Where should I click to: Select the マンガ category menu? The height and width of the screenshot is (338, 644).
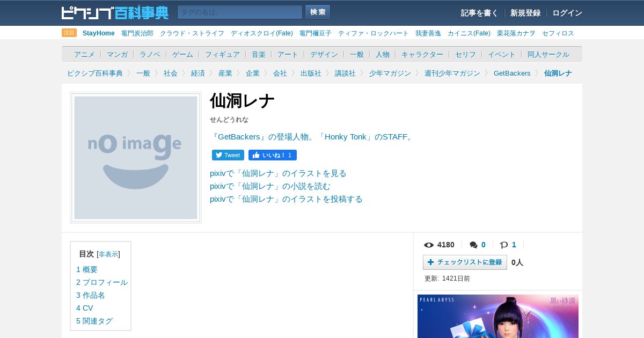click(x=117, y=54)
